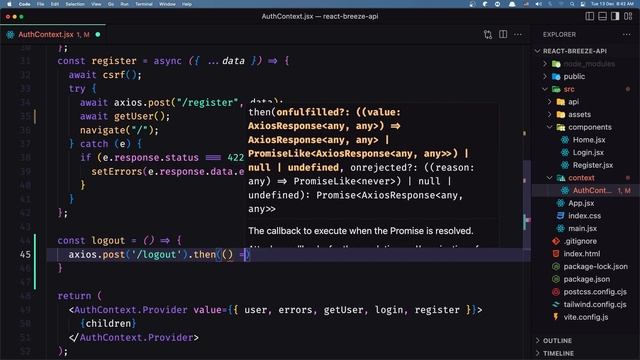Screen dimensions: 640x360
Task: Click the Tailwind icon beside tailwind.config.cjs
Action: 556,304
